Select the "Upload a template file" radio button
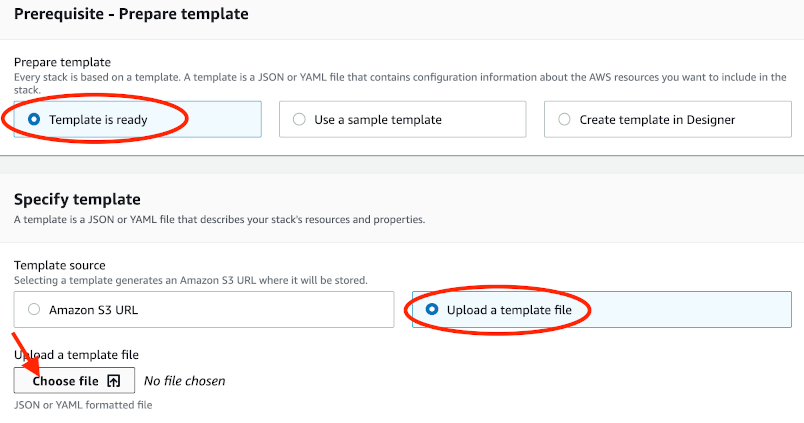The image size is (804, 423). (x=432, y=310)
